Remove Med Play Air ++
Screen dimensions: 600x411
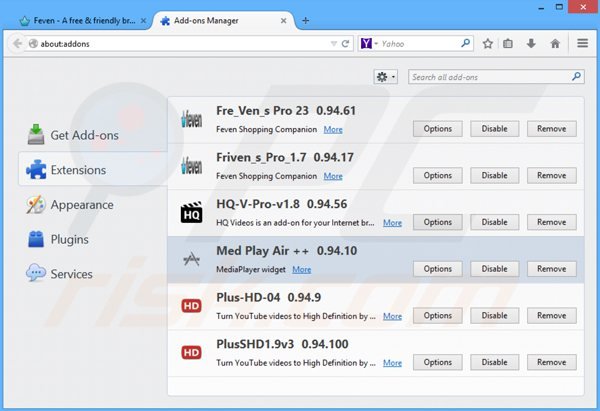pyautogui.click(x=551, y=269)
